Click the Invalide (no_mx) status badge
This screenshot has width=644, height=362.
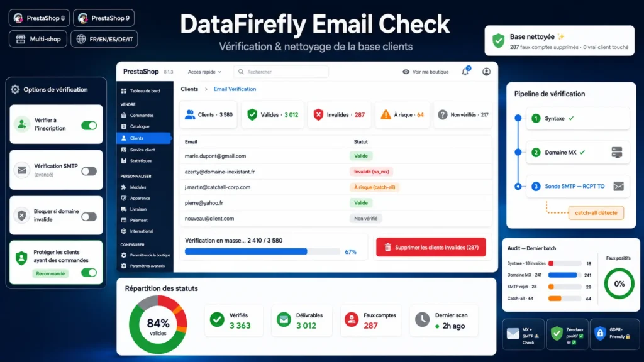[x=371, y=172]
